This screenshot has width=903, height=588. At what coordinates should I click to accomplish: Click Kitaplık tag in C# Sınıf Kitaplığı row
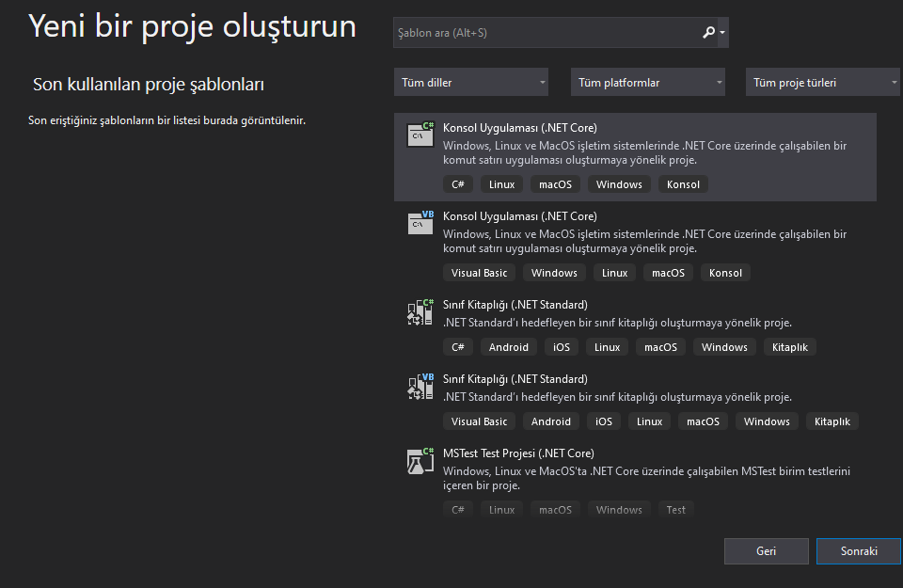(x=790, y=347)
